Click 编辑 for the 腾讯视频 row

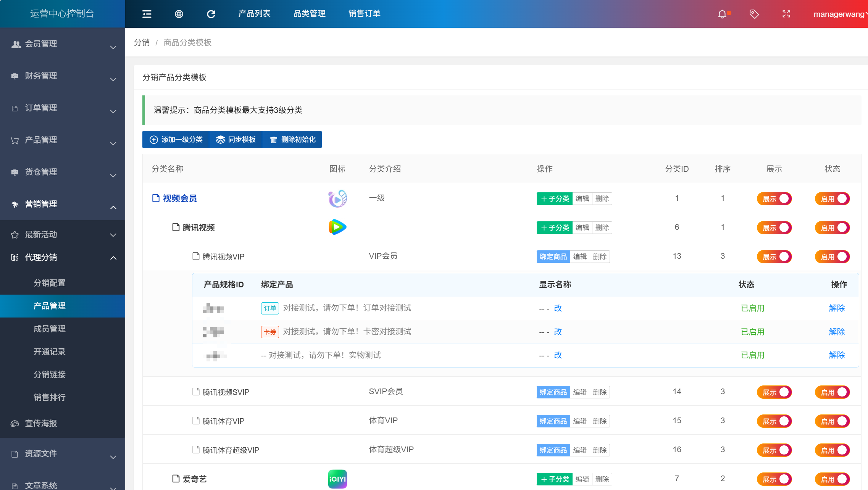582,227
